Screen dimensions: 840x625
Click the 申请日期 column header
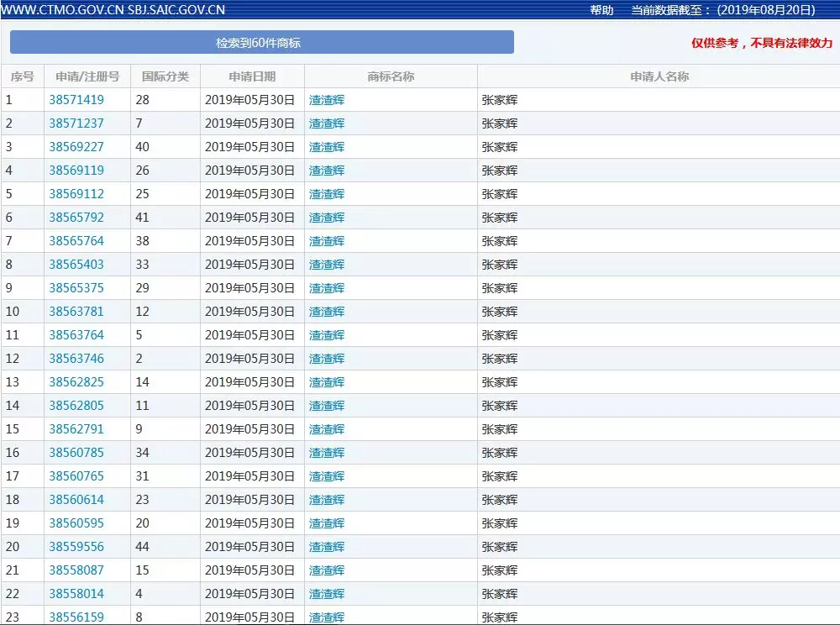[x=252, y=76]
